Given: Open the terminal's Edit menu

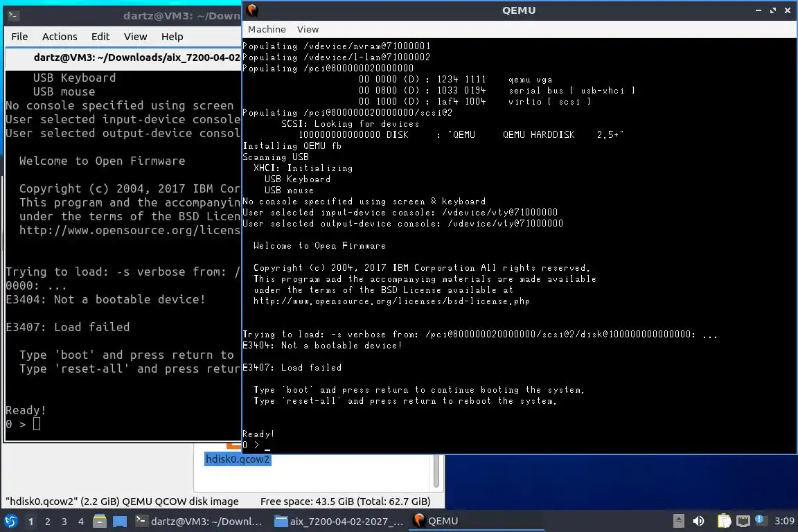Looking at the screenshot, I should coord(100,37).
